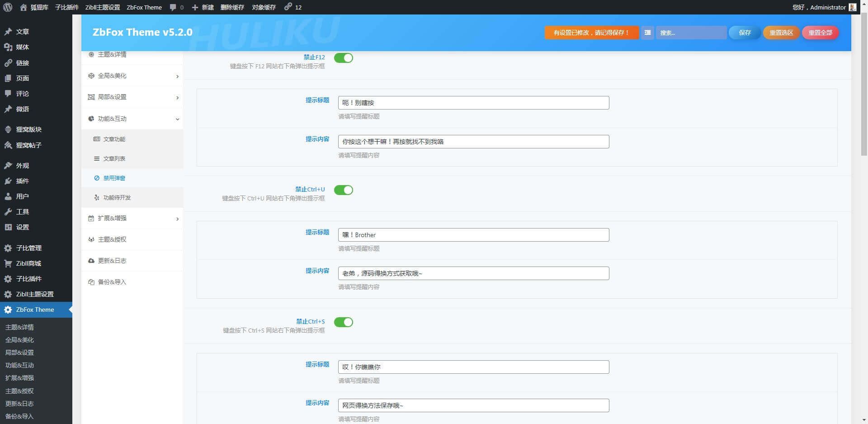Switch off the 禁止Ctrl+S toggle
This screenshot has width=868, height=424.
point(343,322)
